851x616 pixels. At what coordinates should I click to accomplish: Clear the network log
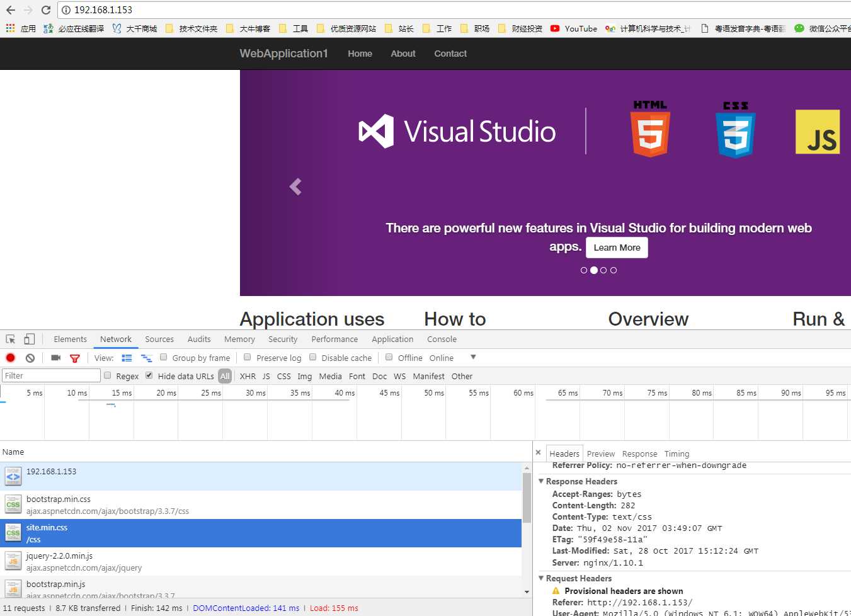tap(30, 358)
